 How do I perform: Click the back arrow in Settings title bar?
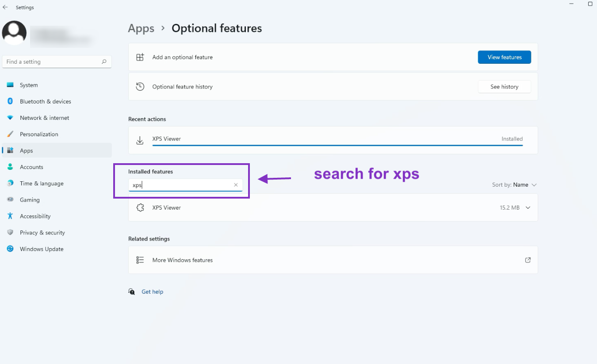click(5, 8)
